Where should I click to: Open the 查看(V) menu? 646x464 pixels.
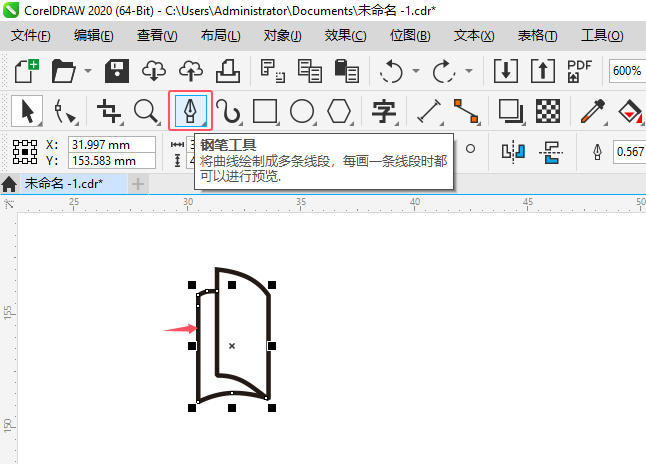(157, 35)
